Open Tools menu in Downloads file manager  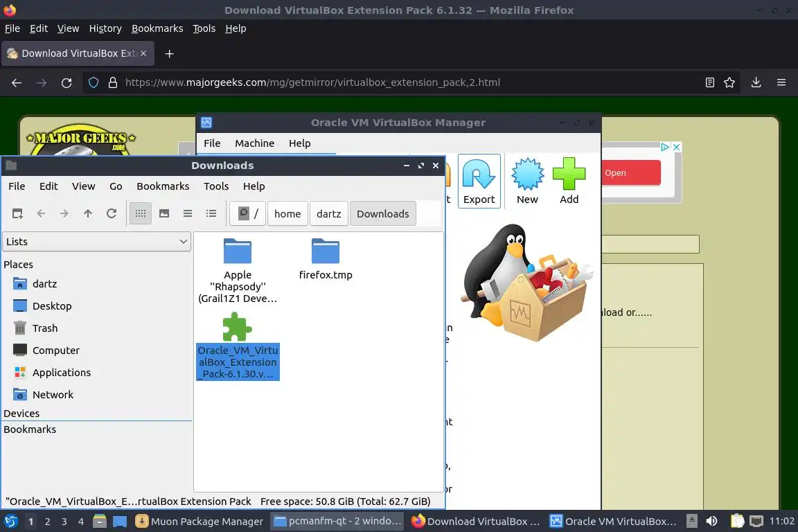point(216,186)
